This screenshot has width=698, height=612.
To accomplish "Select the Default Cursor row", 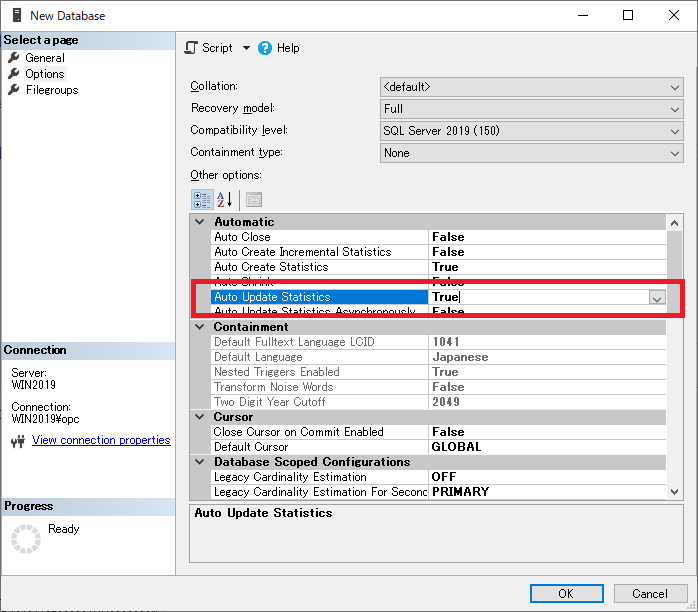I will pyautogui.click(x=438, y=447).
